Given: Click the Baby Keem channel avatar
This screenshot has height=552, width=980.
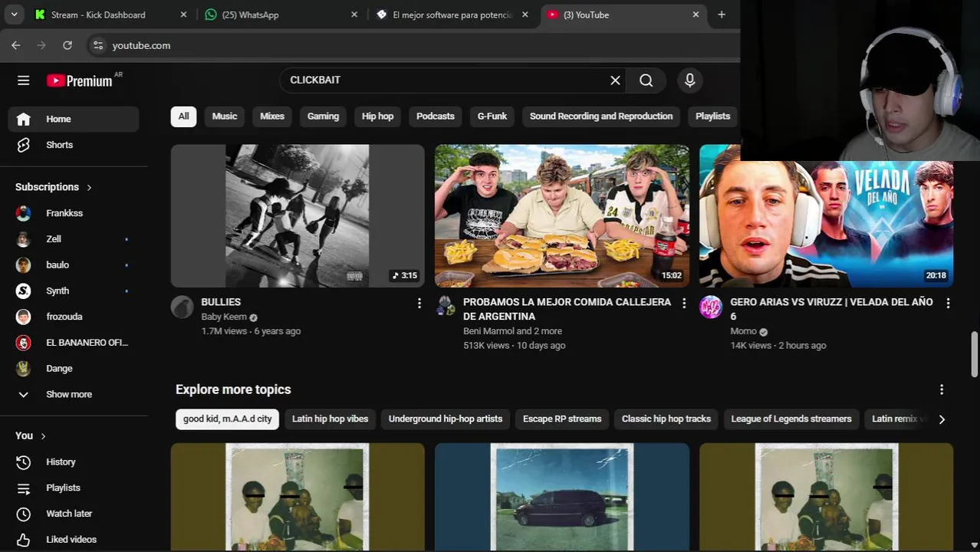Looking at the screenshot, I should pyautogui.click(x=183, y=307).
